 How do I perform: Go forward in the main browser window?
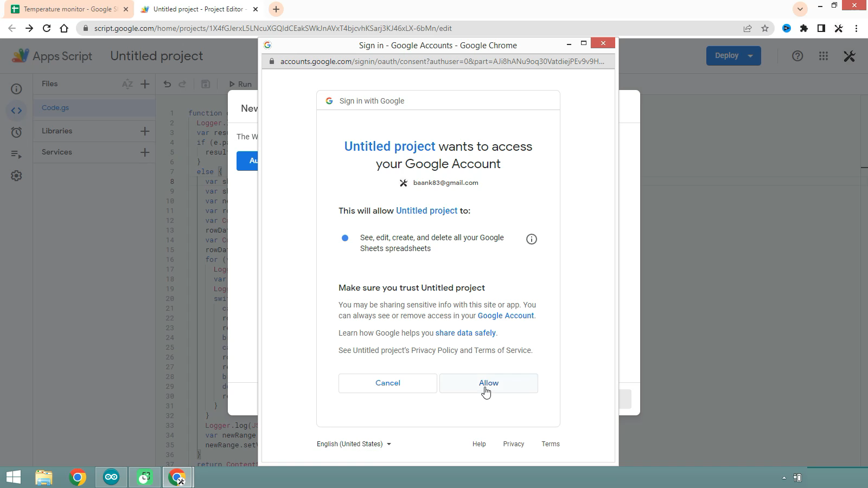(29, 29)
